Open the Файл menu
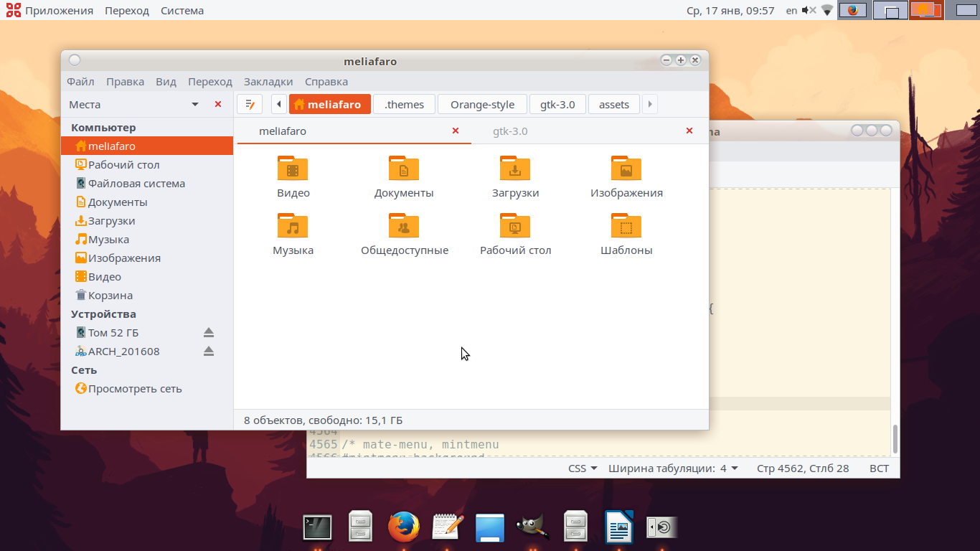 [80, 82]
